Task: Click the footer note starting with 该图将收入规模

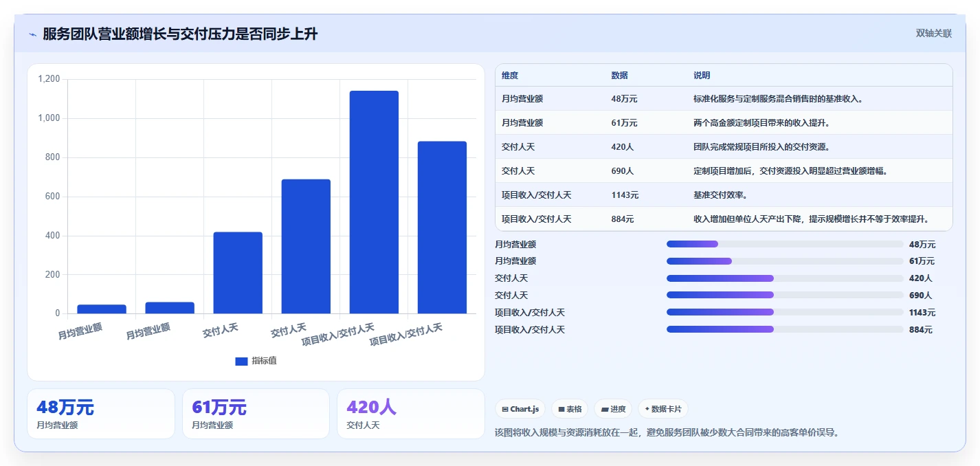Action: 667,432
